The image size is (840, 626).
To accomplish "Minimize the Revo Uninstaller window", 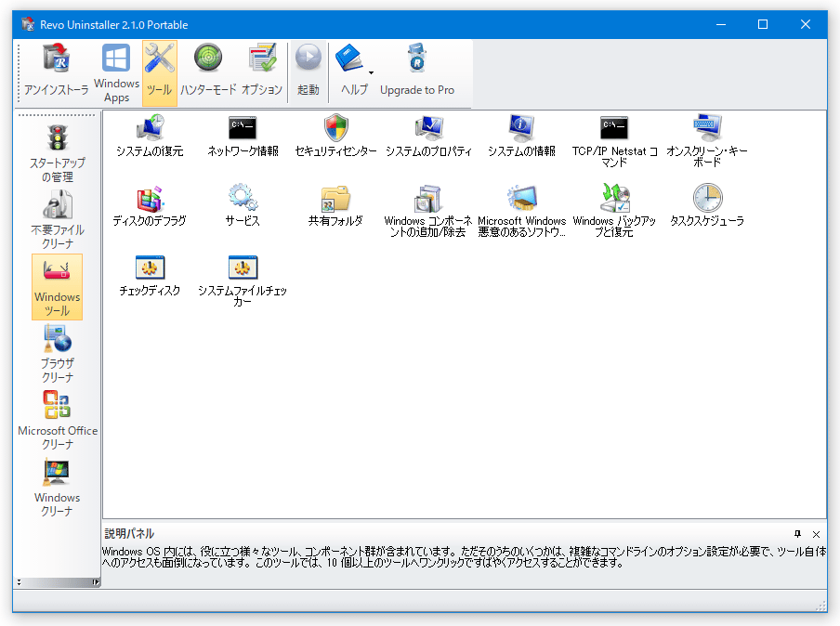I will click(721, 25).
